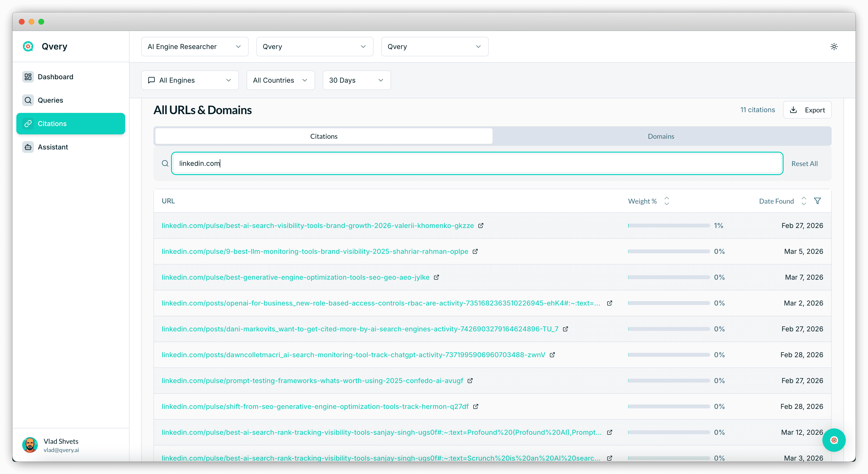Click the search magnifier icon beside input
The image size is (868, 474).
(165, 163)
